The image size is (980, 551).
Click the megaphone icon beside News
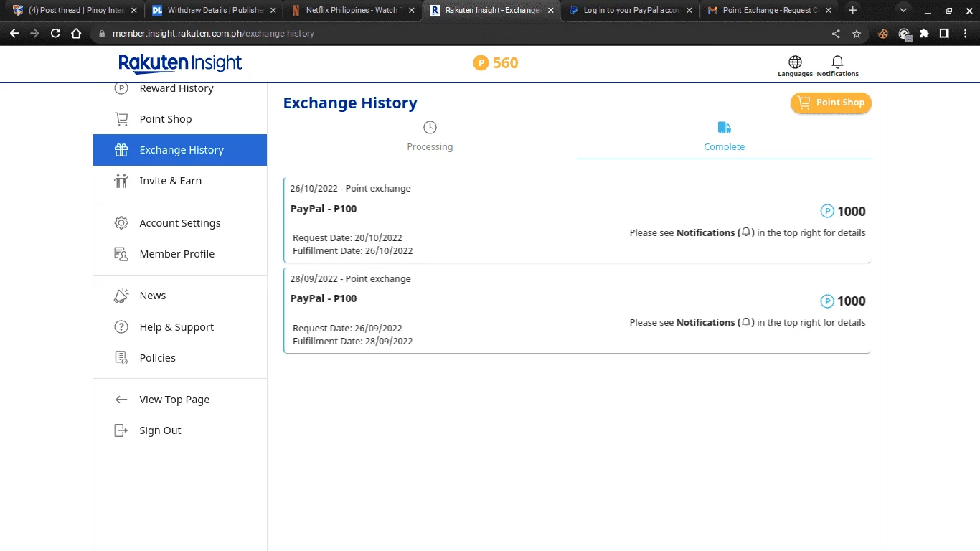(x=121, y=296)
